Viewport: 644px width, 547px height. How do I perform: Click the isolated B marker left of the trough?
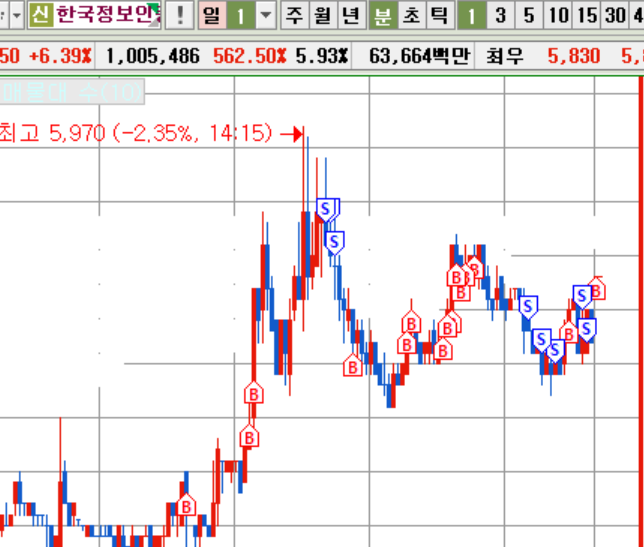click(352, 367)
